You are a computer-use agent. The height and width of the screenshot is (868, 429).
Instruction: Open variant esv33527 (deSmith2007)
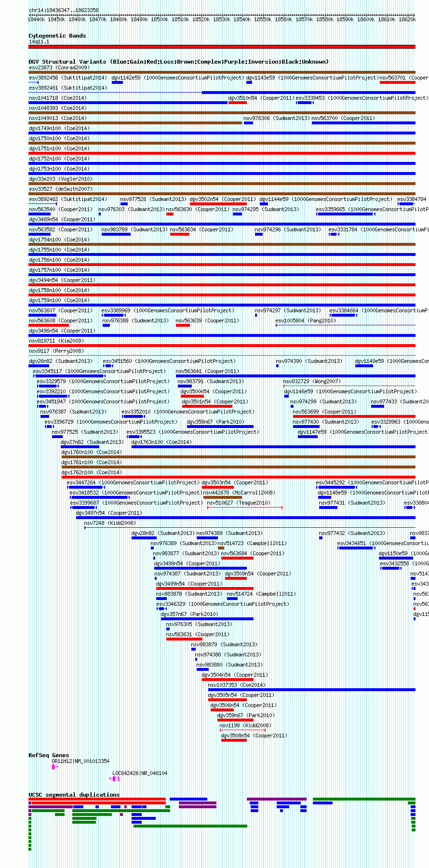point(61,189)
